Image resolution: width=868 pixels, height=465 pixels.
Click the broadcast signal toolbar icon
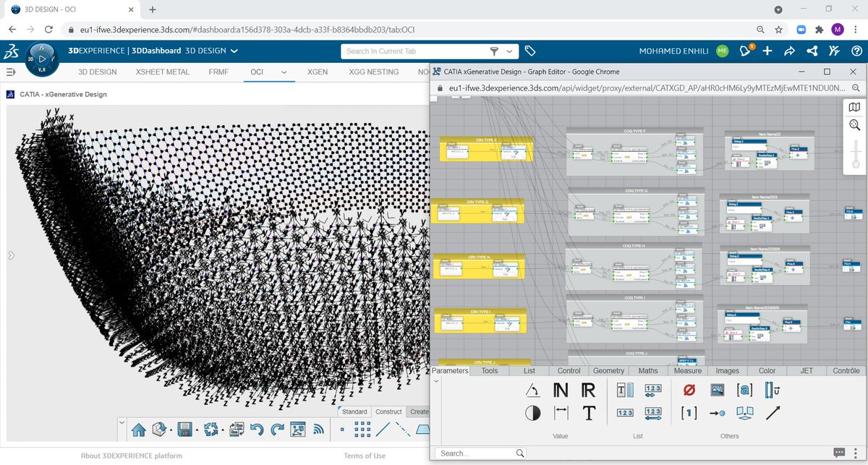coord(318,430)
